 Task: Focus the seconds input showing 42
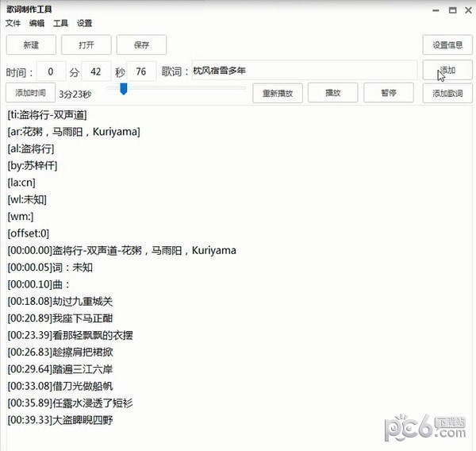pyautogui.click(x=96, y=71)
